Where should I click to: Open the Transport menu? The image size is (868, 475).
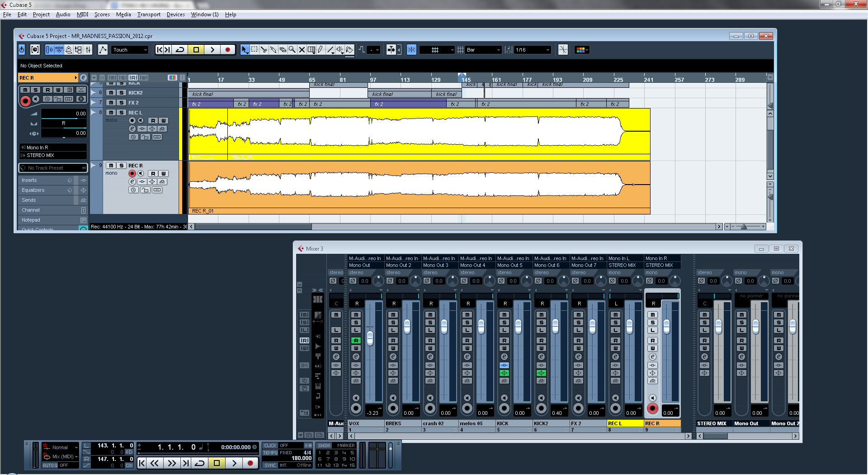click(149, 14)
